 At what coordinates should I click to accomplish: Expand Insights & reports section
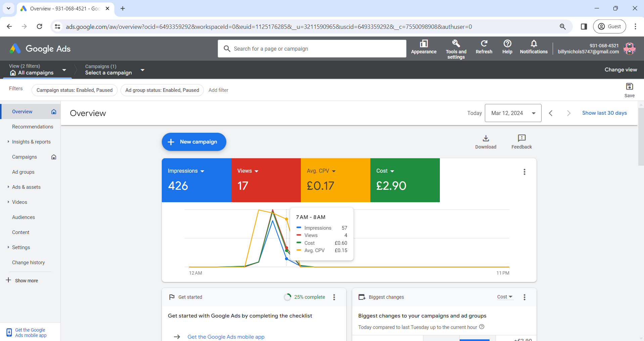coord(31,142)
